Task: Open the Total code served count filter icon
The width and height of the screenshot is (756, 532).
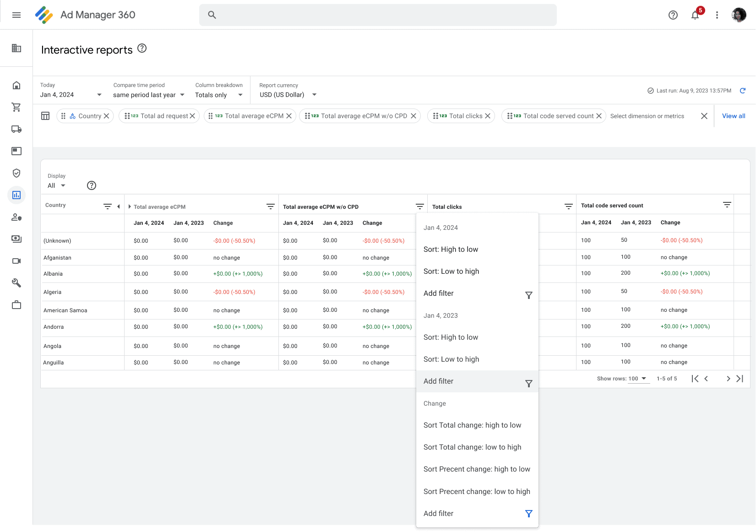Action: [727, 205]
